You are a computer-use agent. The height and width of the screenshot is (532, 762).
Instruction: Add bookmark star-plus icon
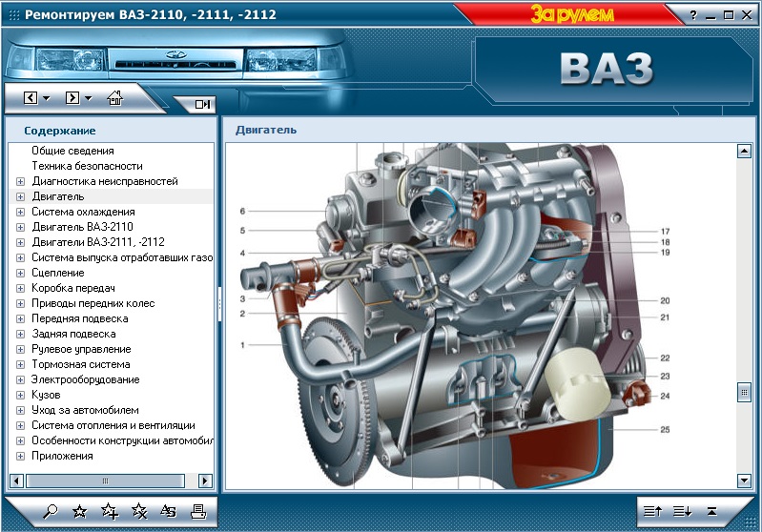(110, 511)
